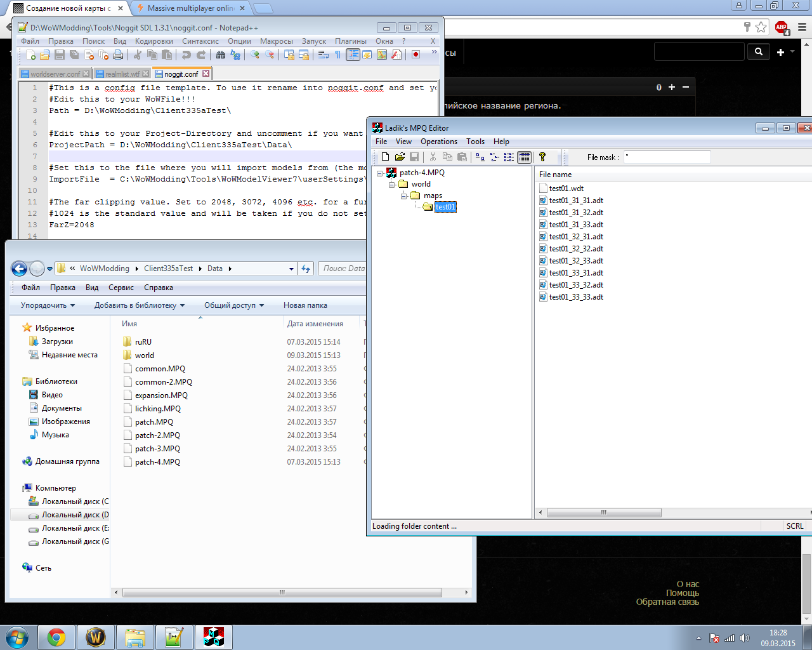Screen dimensions: 812x650
Task: Collapse the maps folder tree node
Action: pos(403,196)
